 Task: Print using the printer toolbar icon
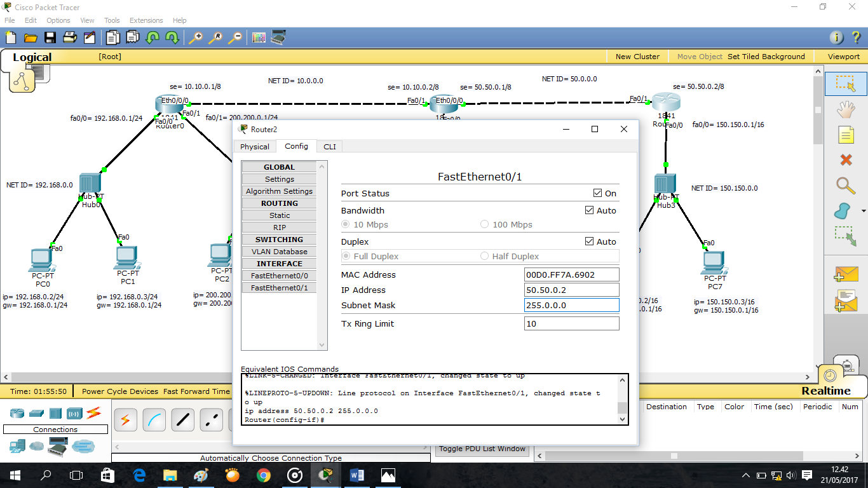[x=70, y=37]
